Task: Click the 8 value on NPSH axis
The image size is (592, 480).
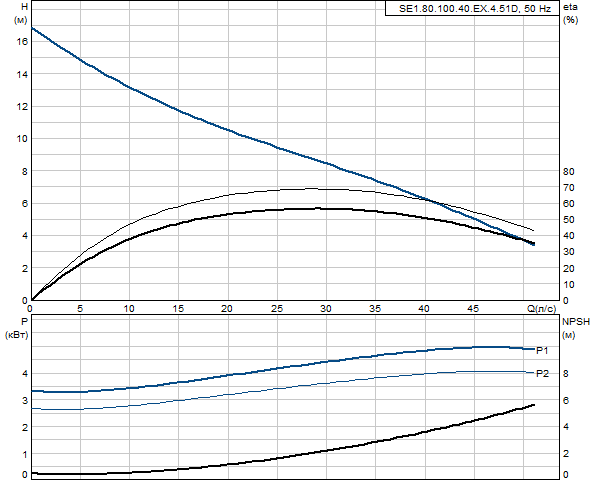Action: 566,374
